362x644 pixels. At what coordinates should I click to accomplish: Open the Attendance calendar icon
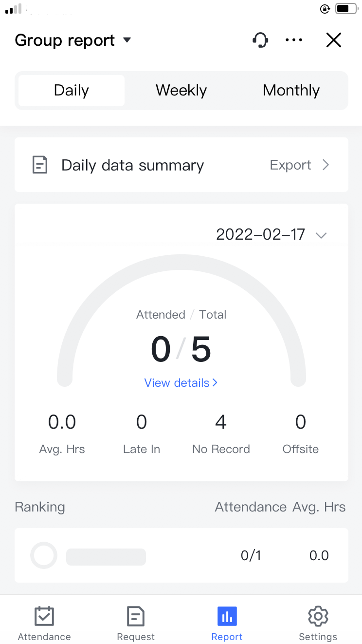(x=44, y=617)
